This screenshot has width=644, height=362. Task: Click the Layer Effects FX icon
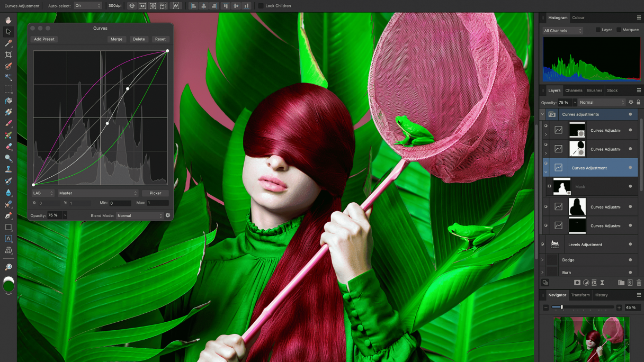pyautogui.click(x=594, y=283)
